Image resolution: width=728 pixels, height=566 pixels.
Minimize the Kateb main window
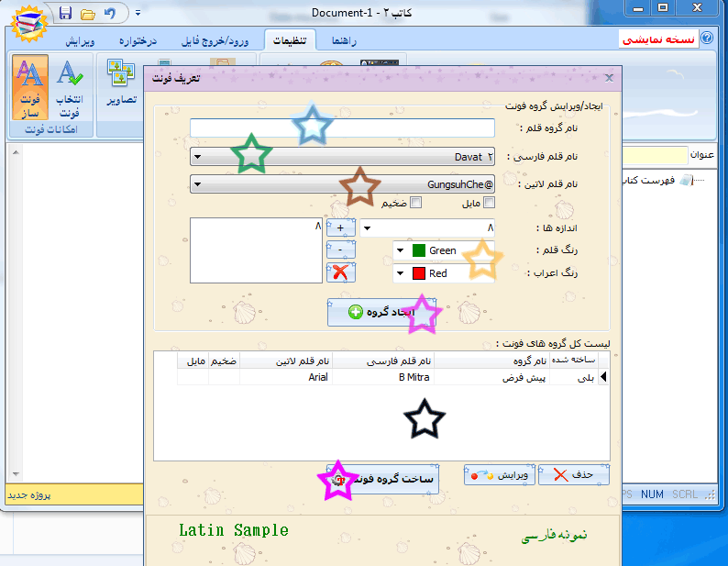point(638,8)
